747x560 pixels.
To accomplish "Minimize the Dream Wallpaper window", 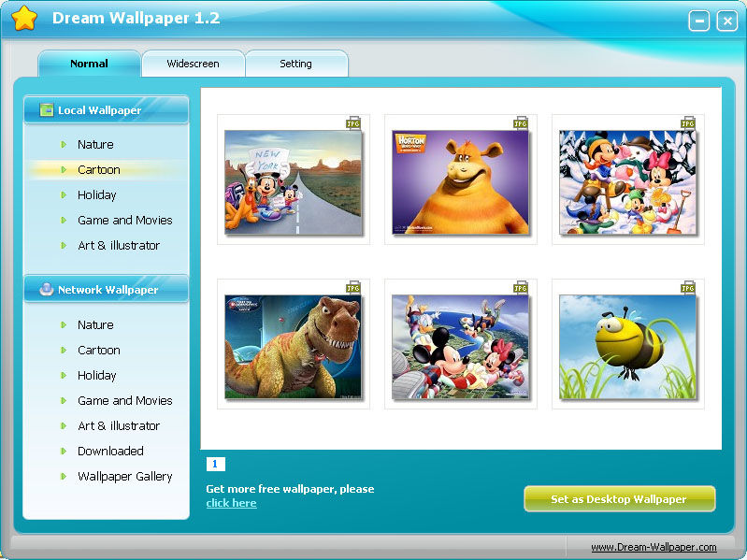I will click(x=699, y=21).
